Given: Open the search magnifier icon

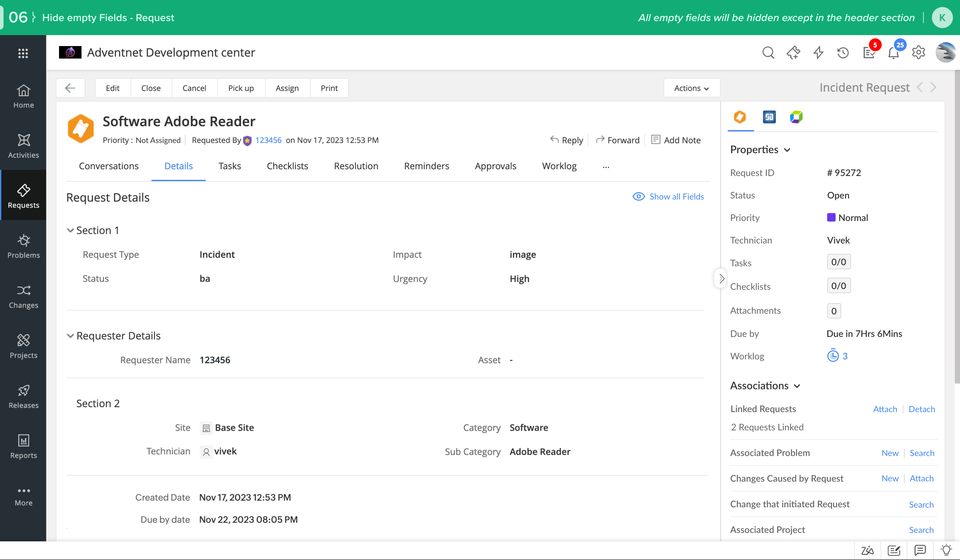Looking at the screenshot, I should coord(768,53).
